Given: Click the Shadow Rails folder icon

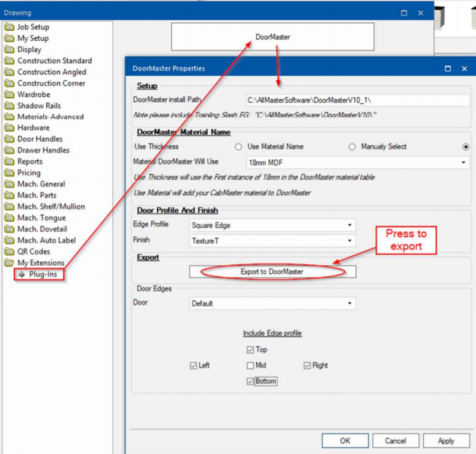Looking at the screenshot, I should (x=10, y=106).
